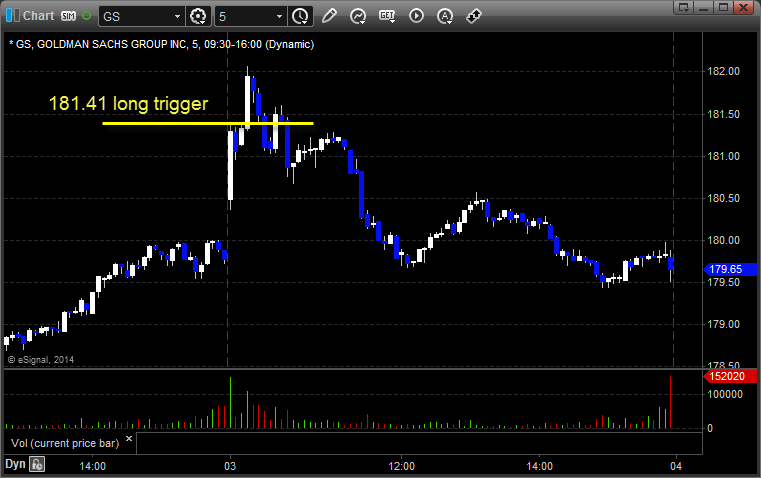Click the 181.00 price axis label
The width and height of the screenshot is (761, 478).
(723, 156)
